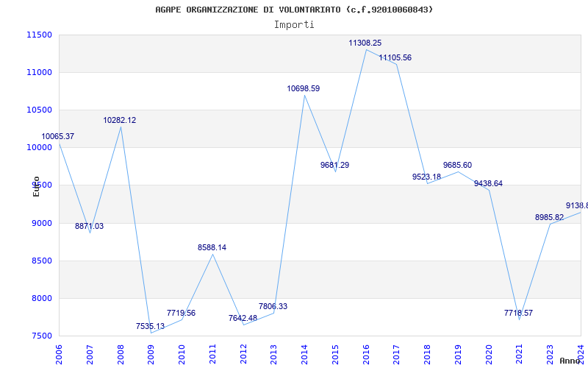
Task: Click the 9438.64 data label
Action: click(x=488, y=183)
